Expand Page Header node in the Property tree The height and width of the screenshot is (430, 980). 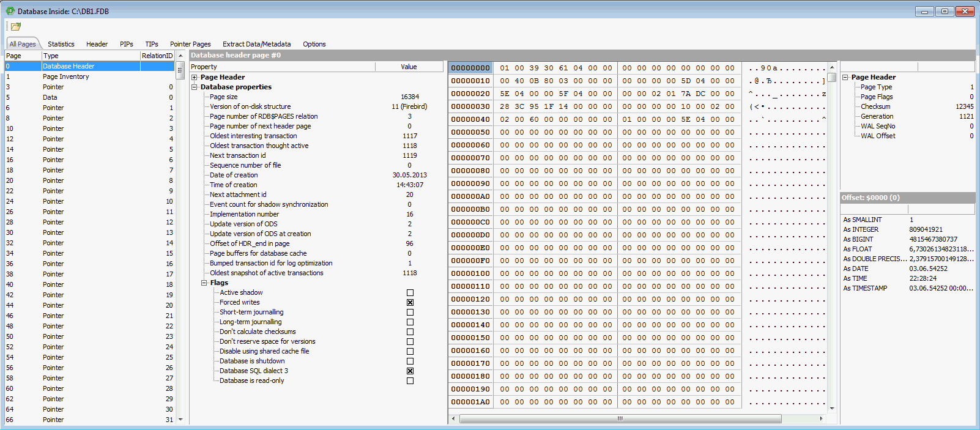point(195,77)
